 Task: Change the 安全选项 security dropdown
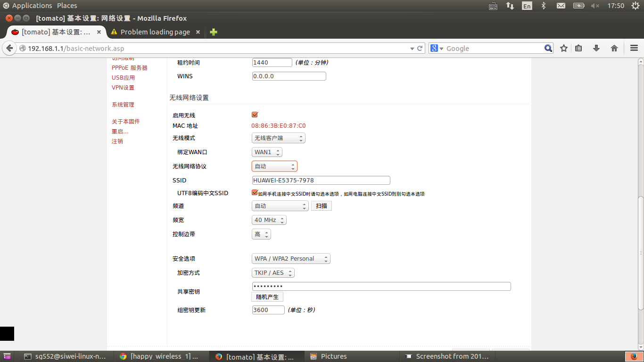(290, 258)
